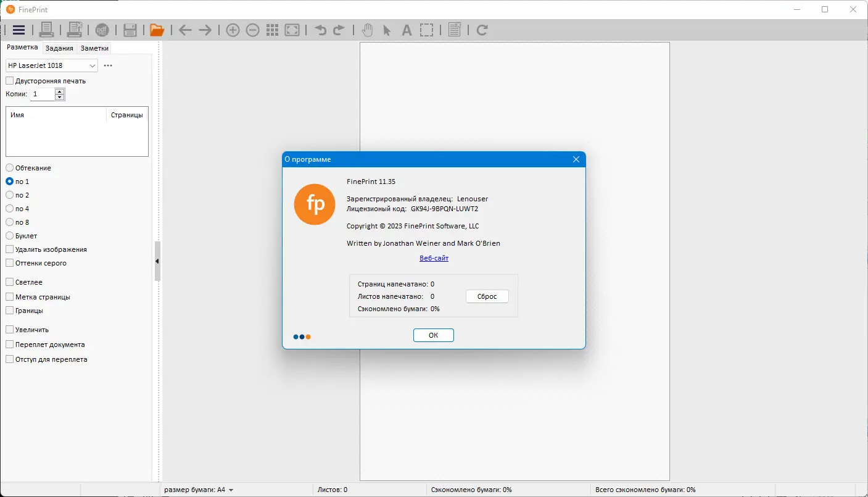Click the Print toolbar icon

47,30
